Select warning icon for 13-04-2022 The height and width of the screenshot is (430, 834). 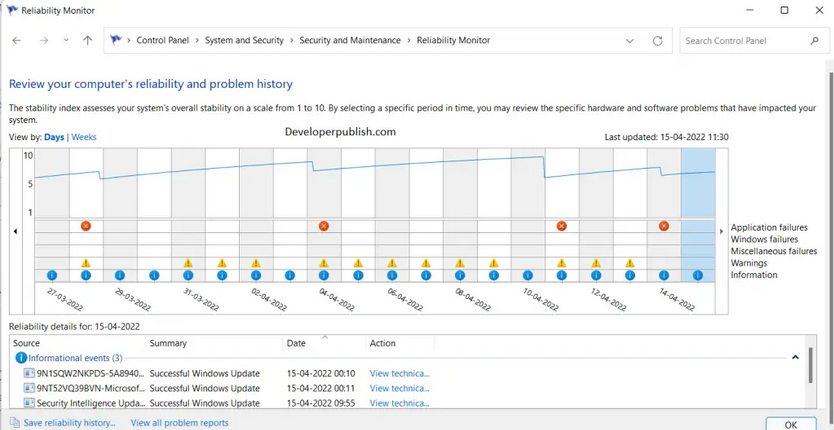tap(630, 263)
